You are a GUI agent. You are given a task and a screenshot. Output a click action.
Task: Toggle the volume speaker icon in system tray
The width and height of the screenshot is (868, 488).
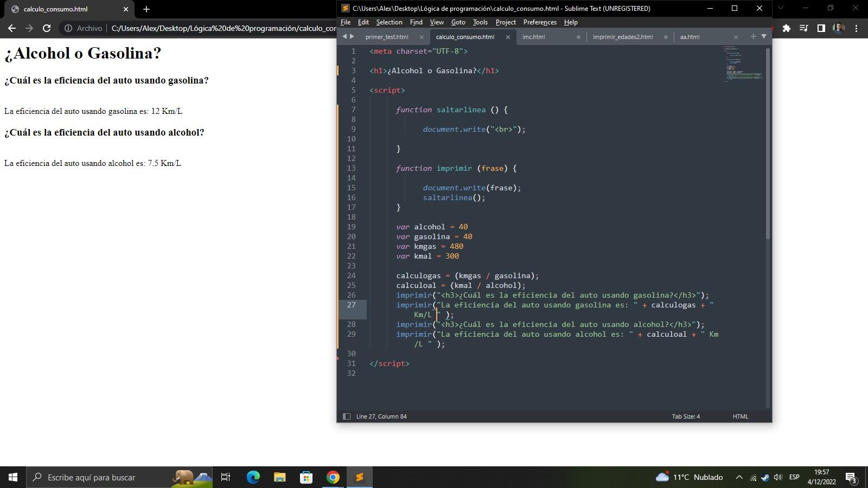coord(778,477)
